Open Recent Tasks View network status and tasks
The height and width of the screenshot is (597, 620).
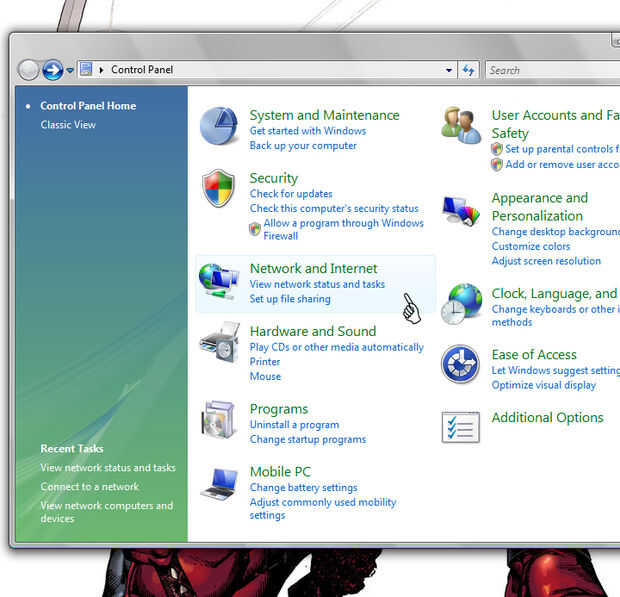click(108, 468)
